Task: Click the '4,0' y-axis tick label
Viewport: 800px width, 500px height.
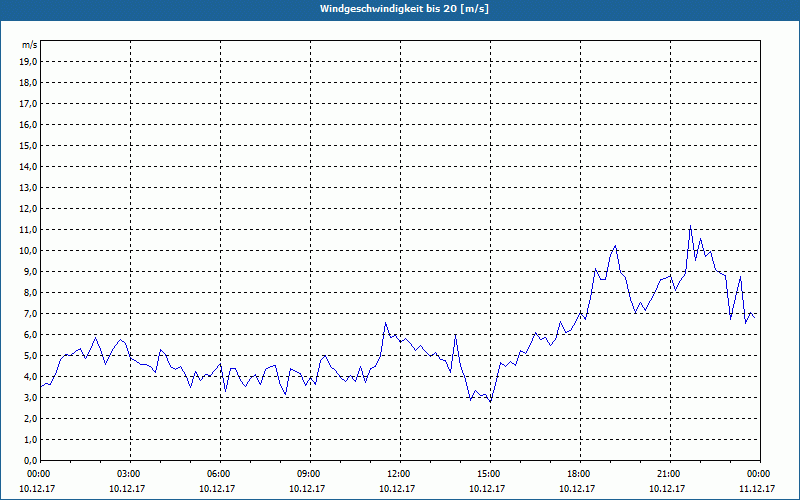Action: [31, 377]
